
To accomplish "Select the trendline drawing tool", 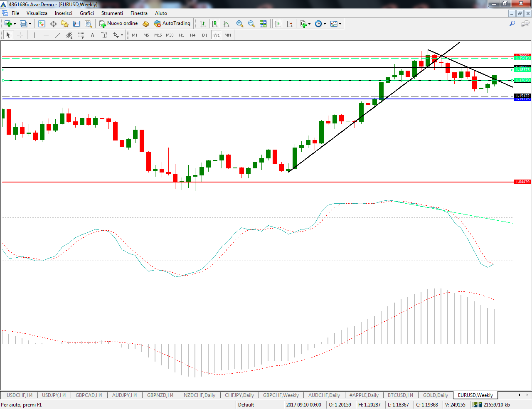I will (58, 35).
